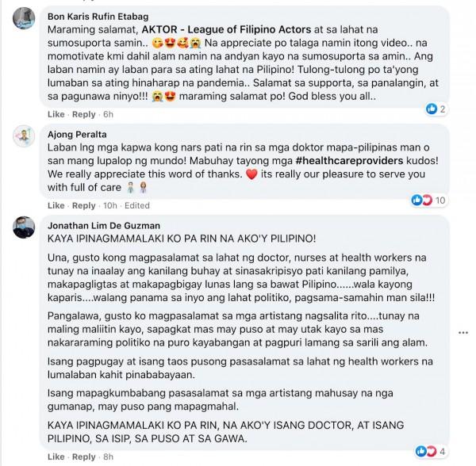The height and width of the screenshot is (466, 476).
Task: Reply to Jonathan Lim De Guzman's comment
Action: [84, 456]
